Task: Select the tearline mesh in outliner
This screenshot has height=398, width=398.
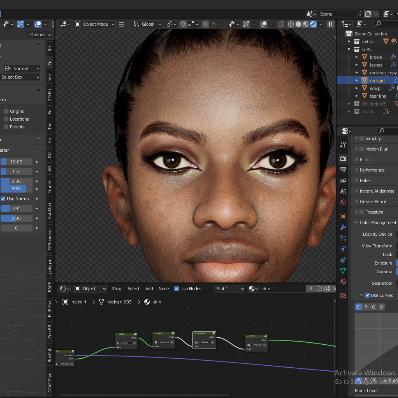Action: click(x=378, y=96)
